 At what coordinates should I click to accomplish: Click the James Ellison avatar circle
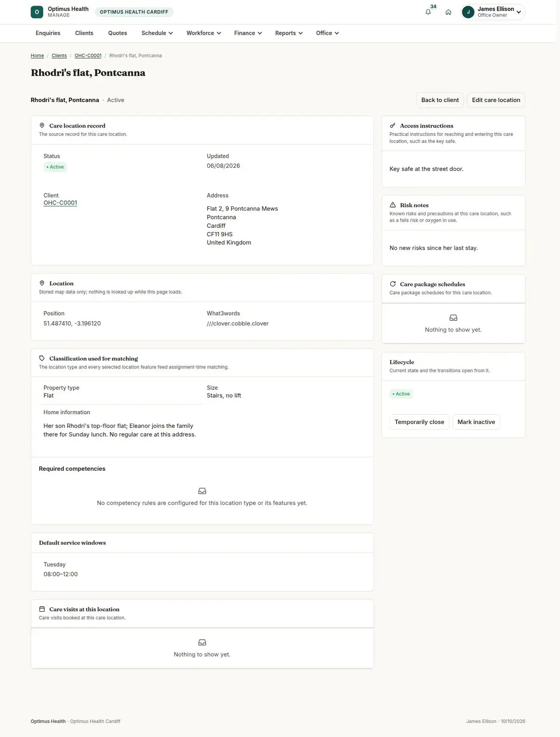[x=468, y=12]
